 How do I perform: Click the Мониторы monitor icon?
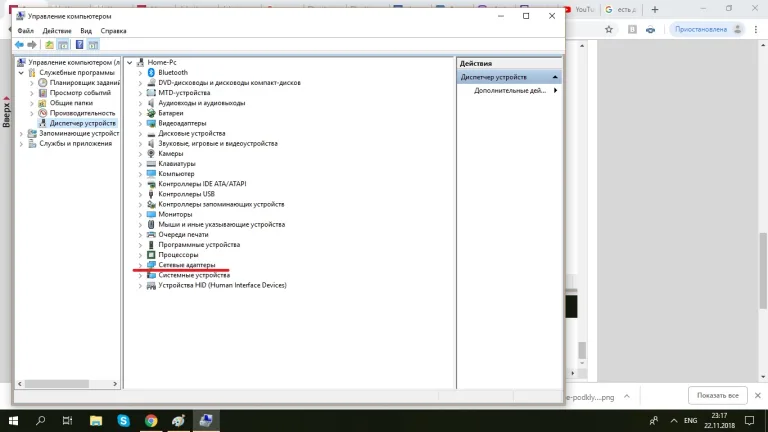pos(151,215)
